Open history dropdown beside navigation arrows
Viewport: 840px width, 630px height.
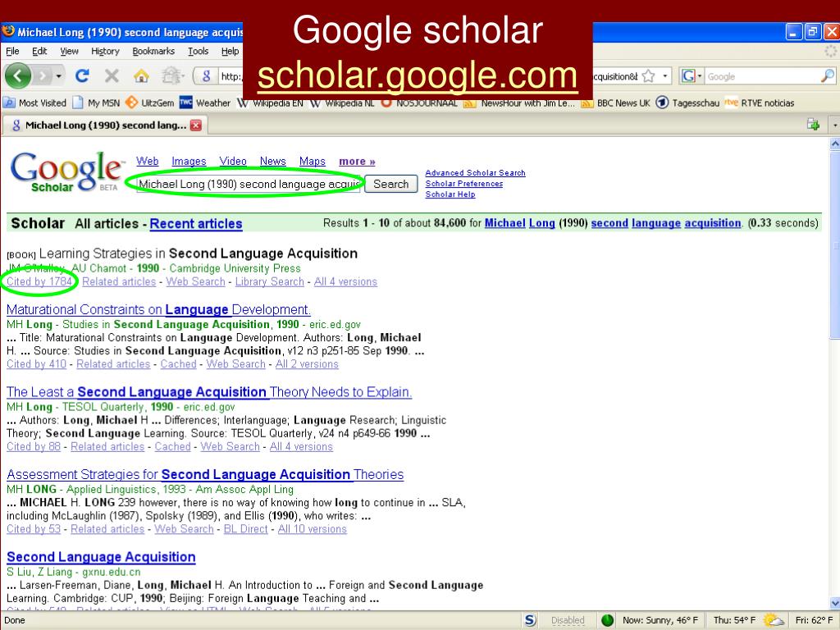58,76
